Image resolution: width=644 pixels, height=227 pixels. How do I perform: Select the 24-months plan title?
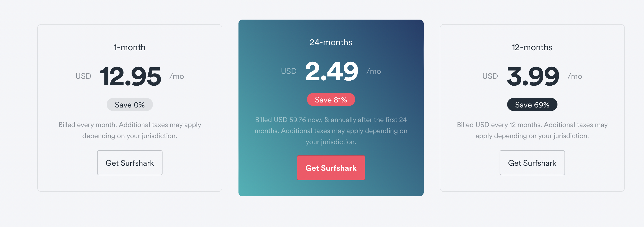[x=331, y=42]
